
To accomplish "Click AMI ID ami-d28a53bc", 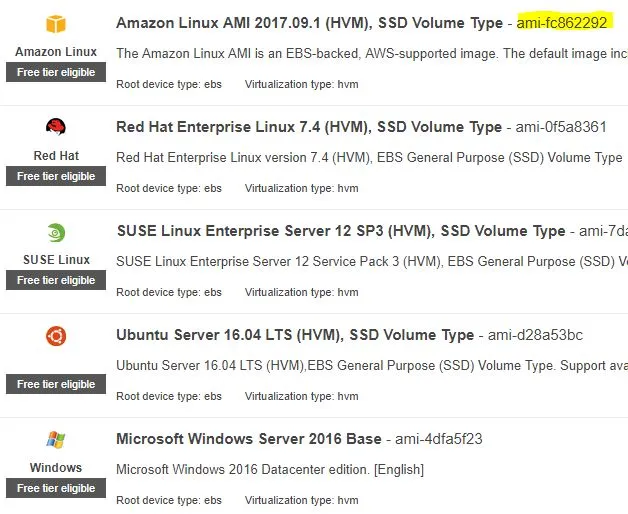I will (x=535, y=335).
